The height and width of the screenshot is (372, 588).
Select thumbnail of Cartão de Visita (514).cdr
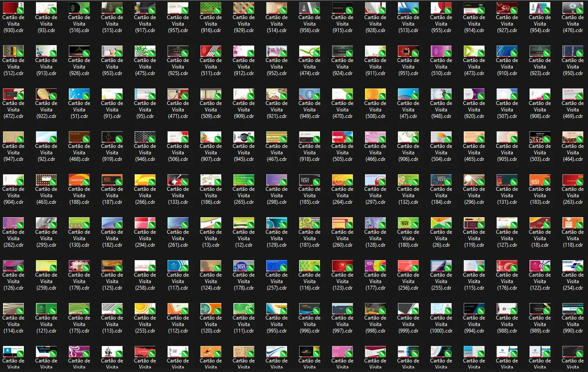pos(277,8)
